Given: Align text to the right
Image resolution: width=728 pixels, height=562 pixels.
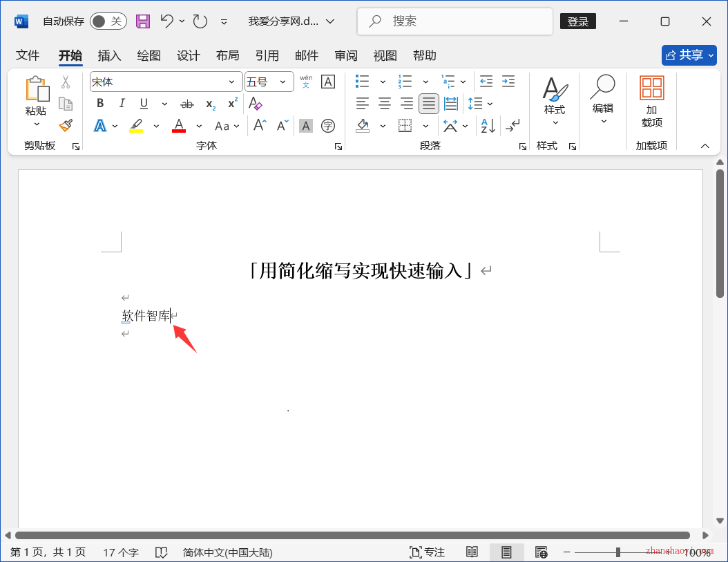Looking at the screenshot, I should pyautogui.click(x=407, y=104).
